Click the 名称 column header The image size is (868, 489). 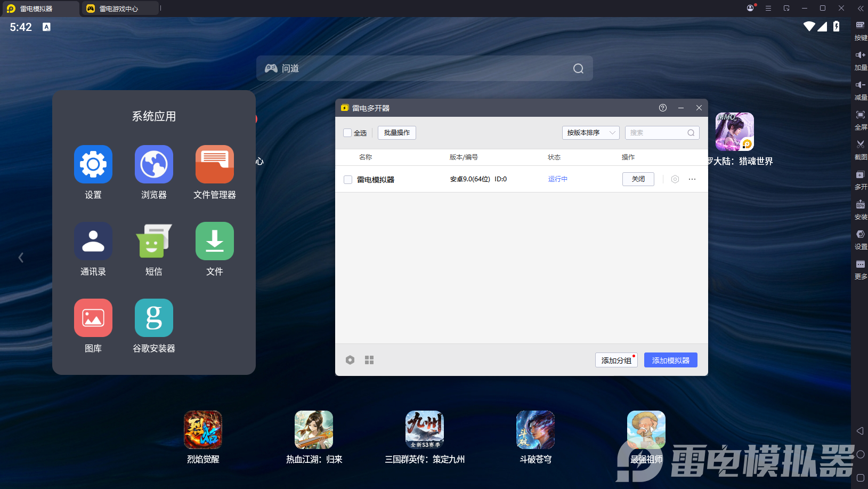click(x=366, y=157)
